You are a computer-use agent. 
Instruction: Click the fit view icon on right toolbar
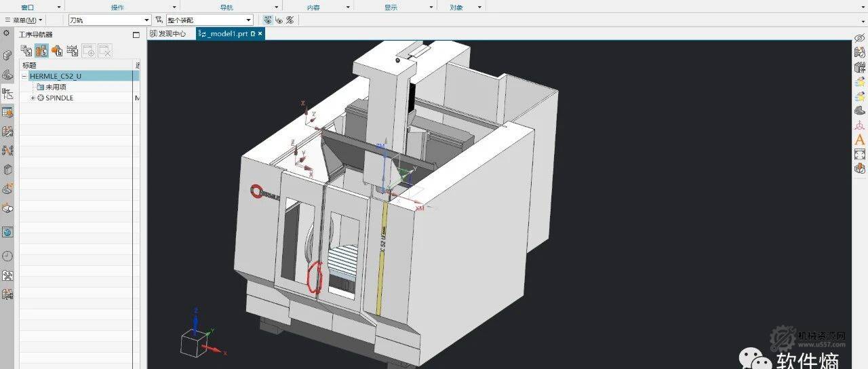click(x=860, y=154)
